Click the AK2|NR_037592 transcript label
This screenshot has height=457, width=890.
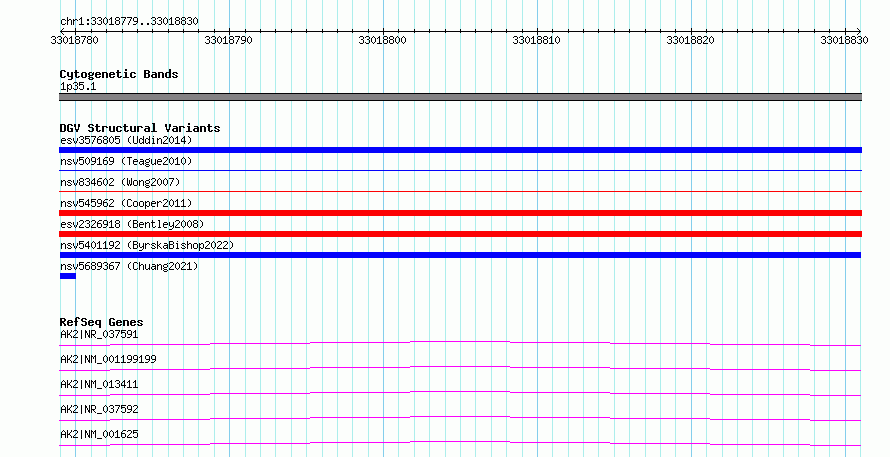(x=99, y=409)
